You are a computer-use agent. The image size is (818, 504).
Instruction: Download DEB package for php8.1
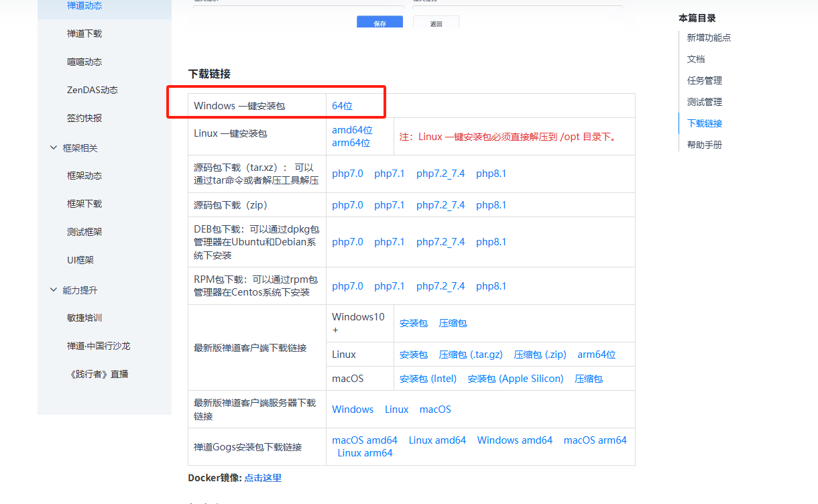point(491,242)
